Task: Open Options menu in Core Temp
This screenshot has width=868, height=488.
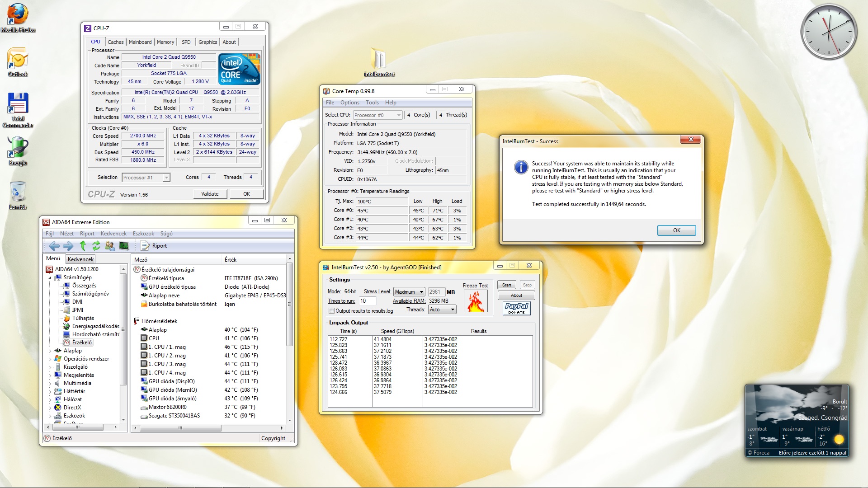Action: 350,103
